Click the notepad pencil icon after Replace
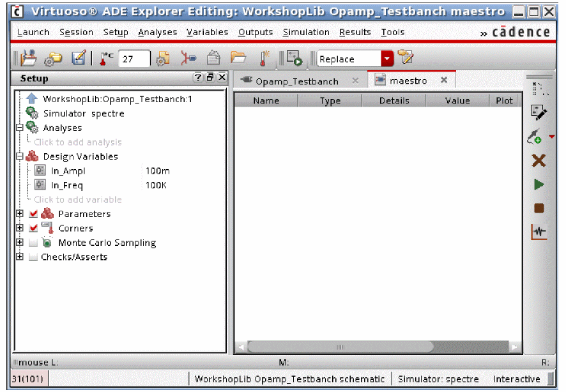 (406, 57)
